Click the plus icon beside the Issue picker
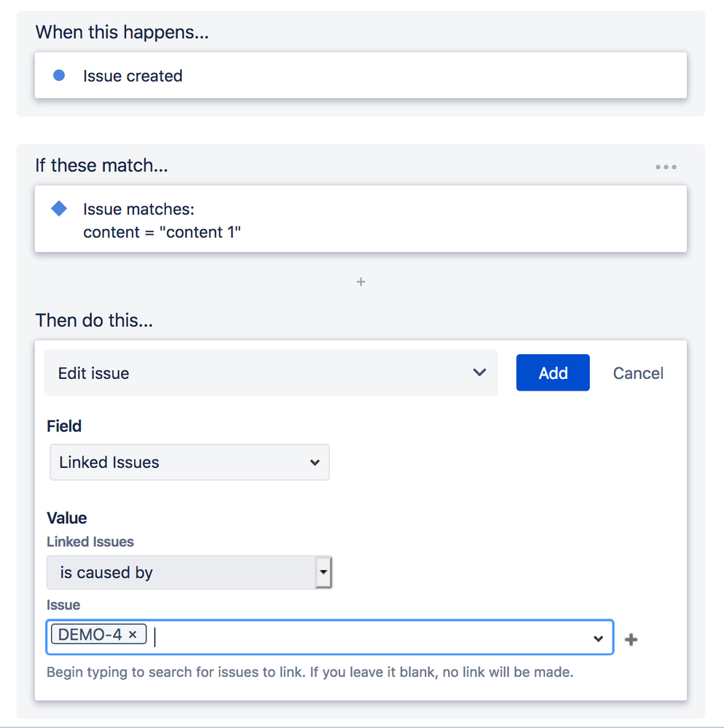The image size is (724, 728). 631,638
